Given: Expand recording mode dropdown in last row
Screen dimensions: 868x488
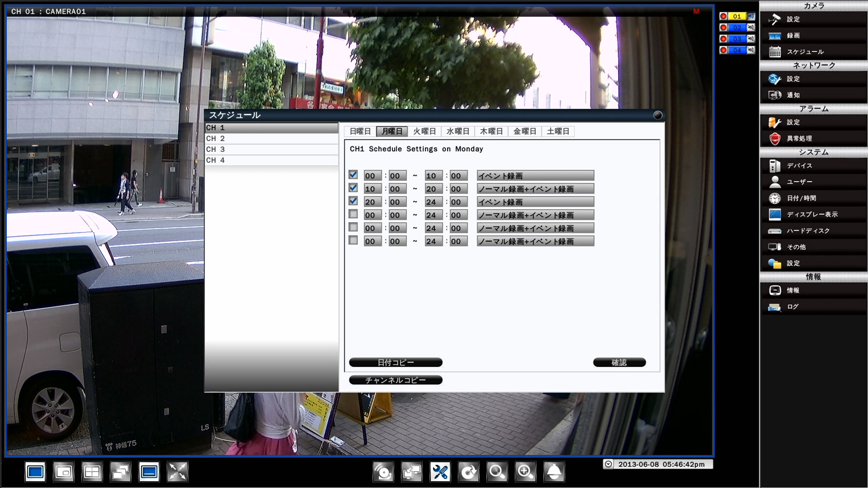Looking at the screenshot, I should coord(535,241).
